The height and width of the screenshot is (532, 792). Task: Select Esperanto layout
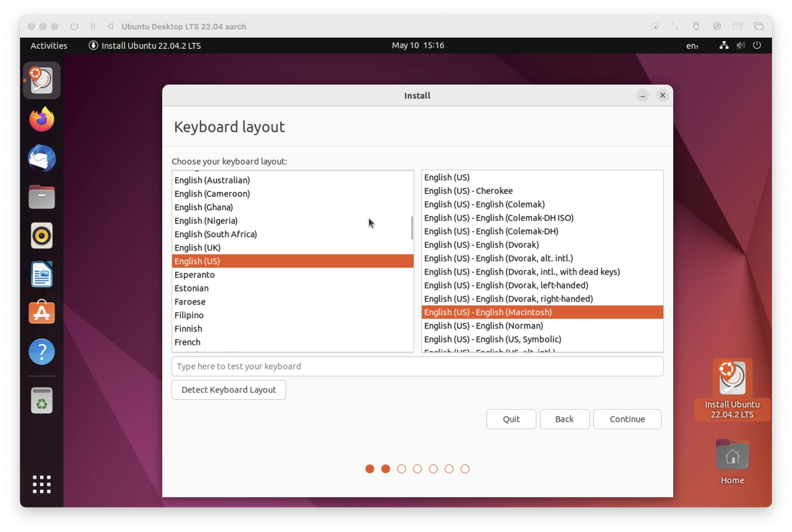[x=293, y=274]
